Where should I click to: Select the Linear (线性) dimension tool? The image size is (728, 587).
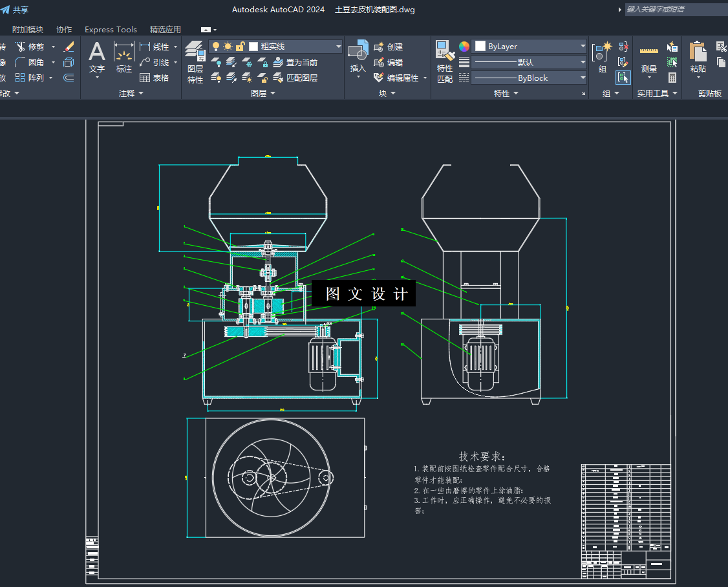pyautogui.click(x=155, y=47)
